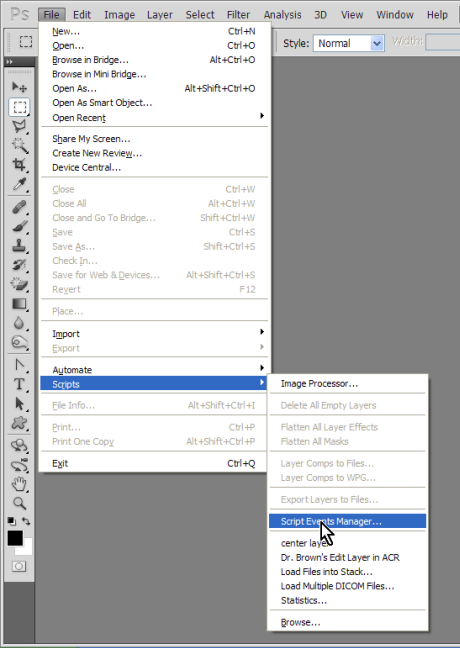Choose Browse in Bridge...
Image resolution: width=460 pixels, height=648 pixels.
coord(154,60)
